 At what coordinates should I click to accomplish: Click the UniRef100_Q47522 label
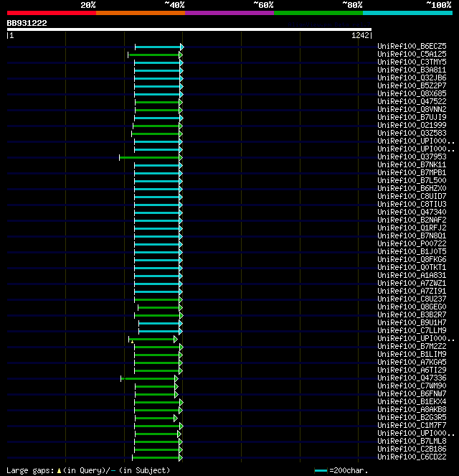pos(412,101)
